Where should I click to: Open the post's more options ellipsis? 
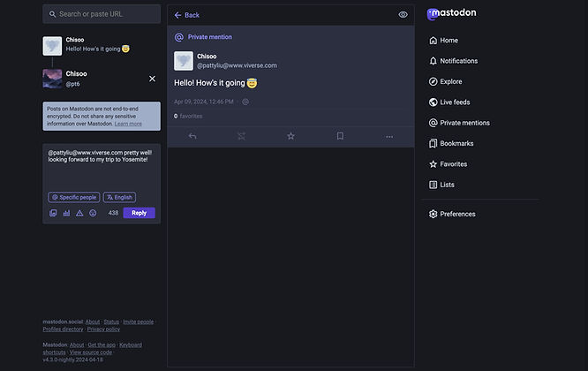click(x=389, y=137)
